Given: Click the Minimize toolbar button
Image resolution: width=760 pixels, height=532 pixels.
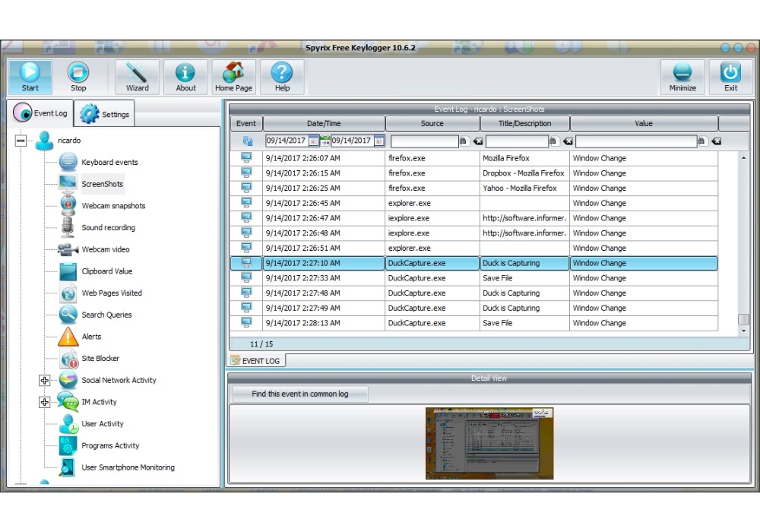Looking at the screenshot, I should click(682, 77).
